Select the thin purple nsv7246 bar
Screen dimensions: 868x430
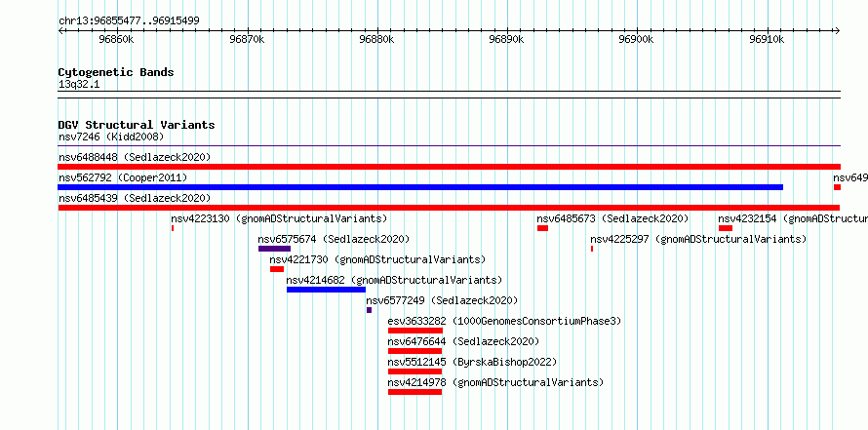[x=449, y=146]
